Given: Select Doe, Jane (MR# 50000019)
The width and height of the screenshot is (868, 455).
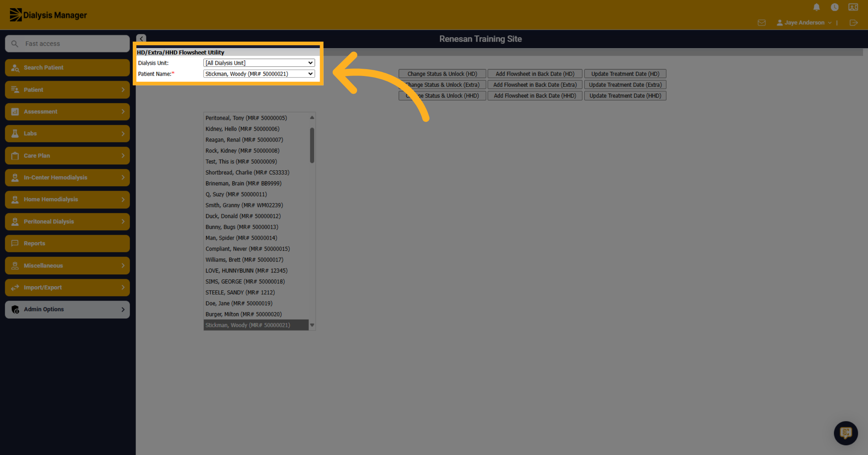Looking at the screenshot, I should [256, 303].
